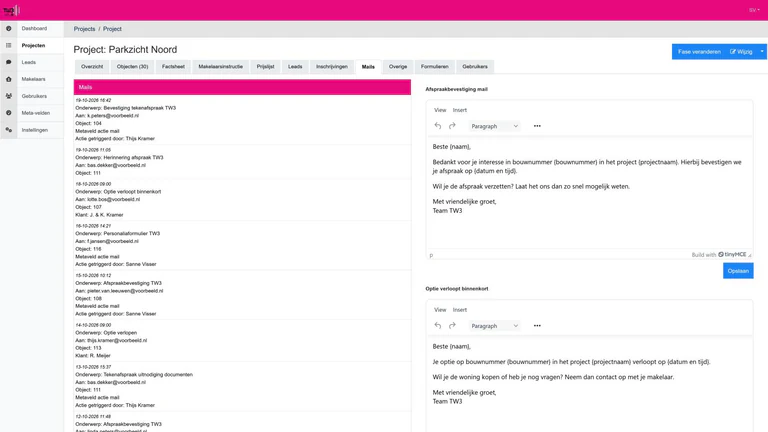This screenshot has height=432, width=768.
Task: Open the Gebruikers tab
Action: coord(475,67)
